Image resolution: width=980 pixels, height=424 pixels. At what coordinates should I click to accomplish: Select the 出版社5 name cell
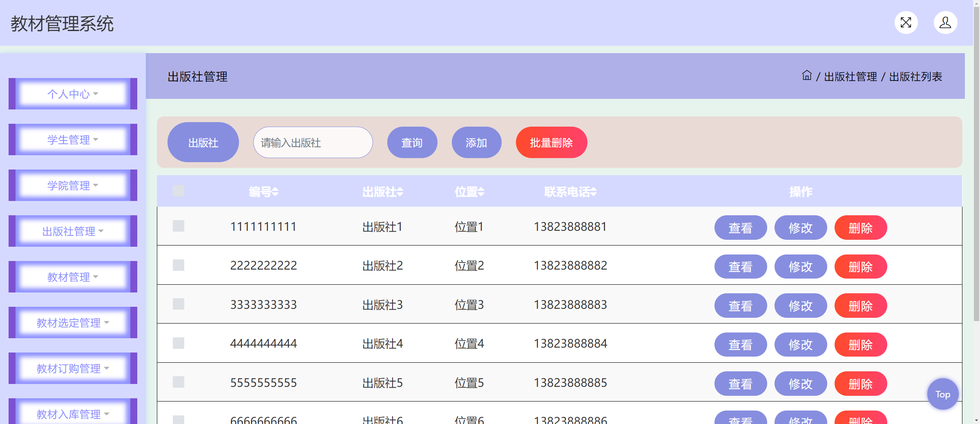(382, 383)
